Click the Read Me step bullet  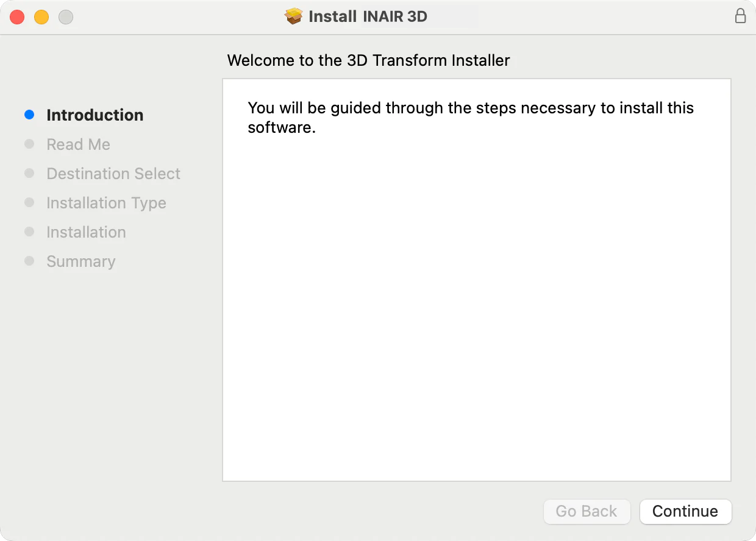[29, 144]
